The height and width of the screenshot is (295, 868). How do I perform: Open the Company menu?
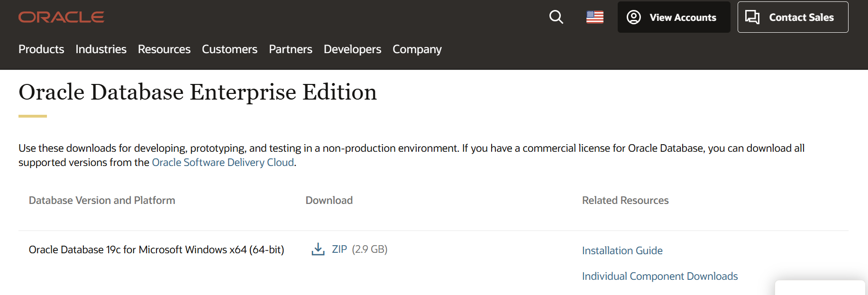tap(417, 49)
